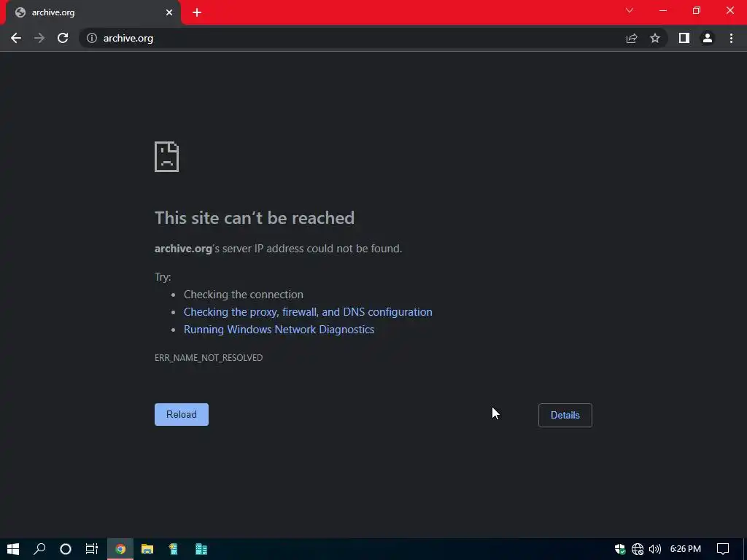The height and width of the screenshot is (560, 747).
Task: Open taskbar search magnifier
Action: tap(39, 549)
